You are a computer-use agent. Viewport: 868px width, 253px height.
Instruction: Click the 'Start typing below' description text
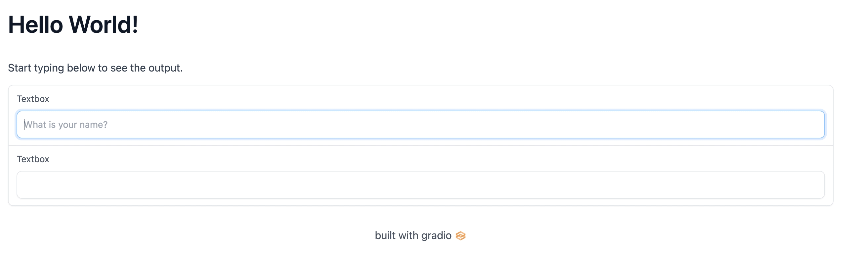pyautogui.click(x=95, y=68)
